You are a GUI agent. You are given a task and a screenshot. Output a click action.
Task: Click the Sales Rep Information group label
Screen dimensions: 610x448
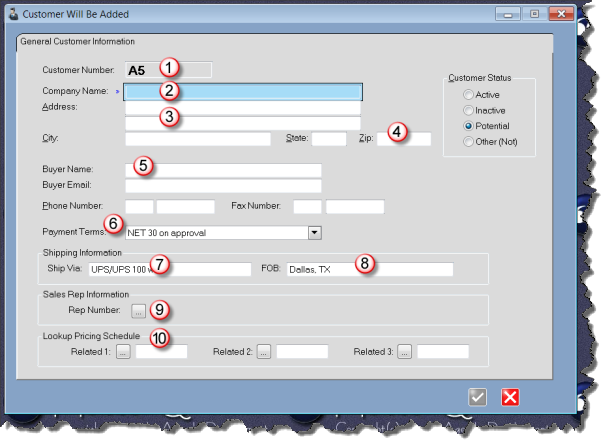[86, 294]
